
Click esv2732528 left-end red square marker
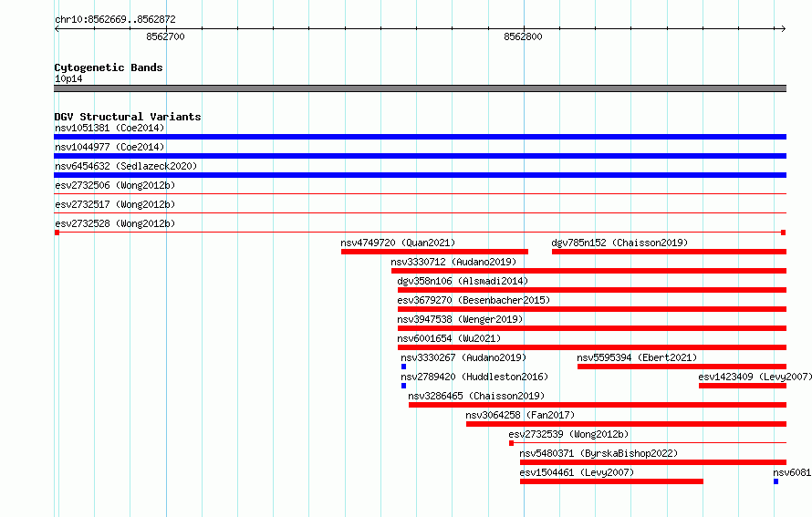click(57, 233)
